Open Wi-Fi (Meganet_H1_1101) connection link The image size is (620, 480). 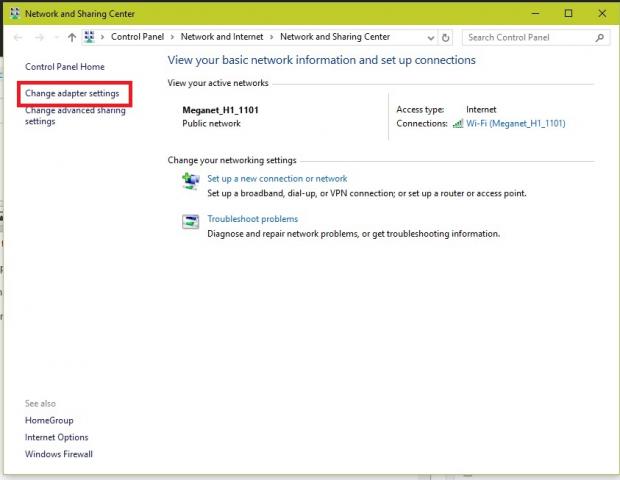(515, 124)
